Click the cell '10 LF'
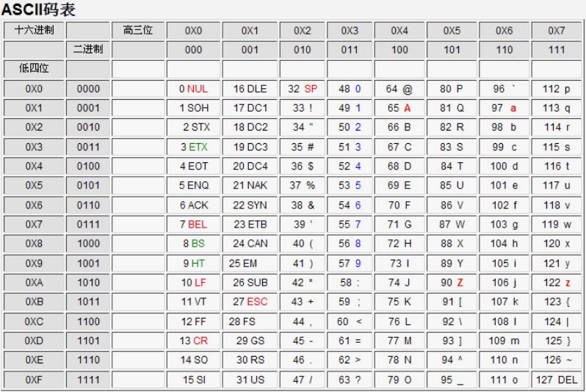Viewport: 586px width, 392px height. tap(193, 283)
